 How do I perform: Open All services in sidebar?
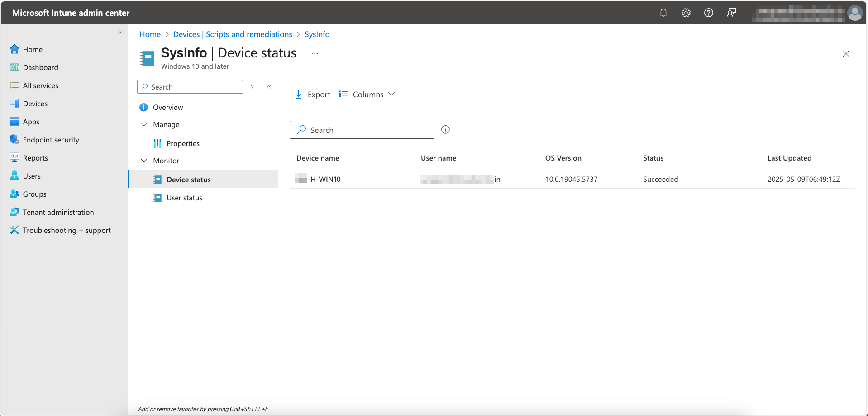[41, 85]
